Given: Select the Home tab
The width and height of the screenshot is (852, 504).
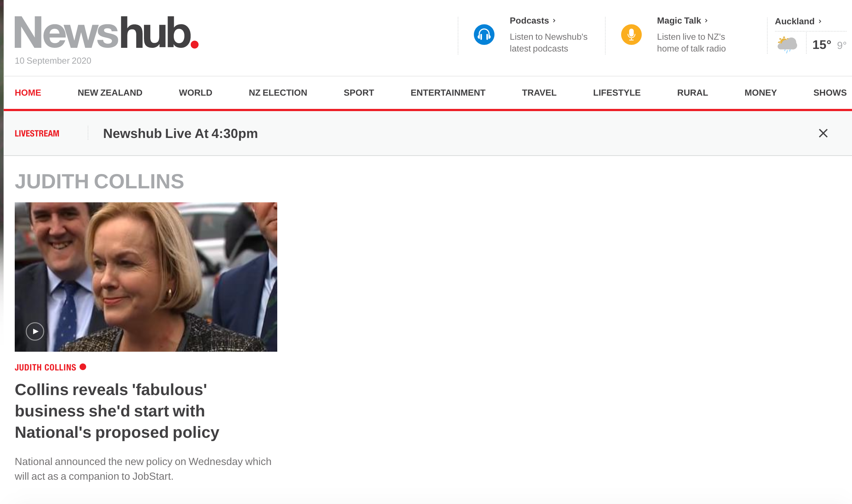Looking at the screenshot, I should (28, 93).
